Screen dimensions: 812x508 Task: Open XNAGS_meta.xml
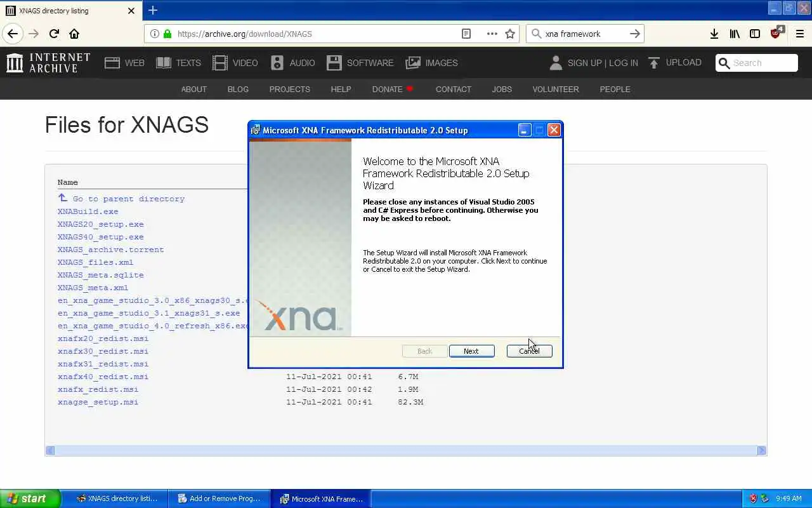[93, 288]
